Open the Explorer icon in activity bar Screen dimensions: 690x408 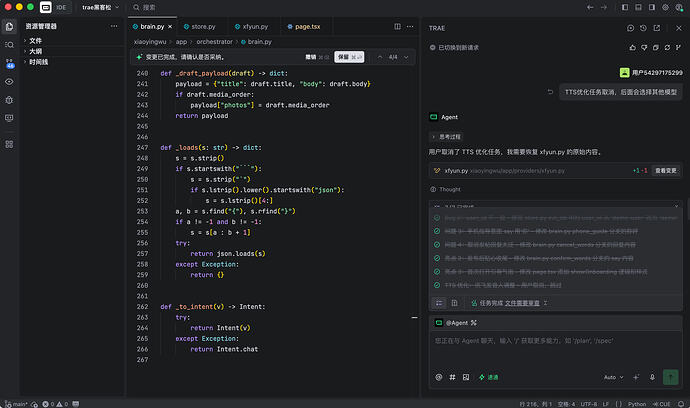[9, 27]
